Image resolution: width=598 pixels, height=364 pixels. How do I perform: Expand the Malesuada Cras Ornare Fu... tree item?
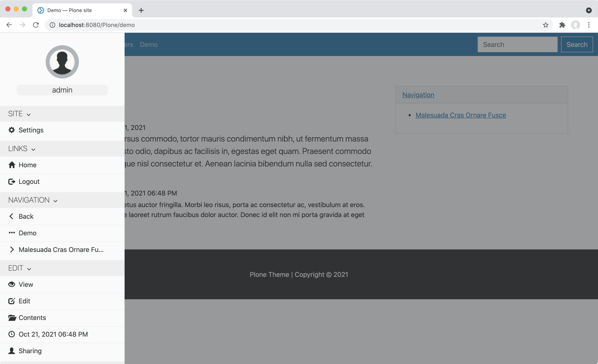12,250
